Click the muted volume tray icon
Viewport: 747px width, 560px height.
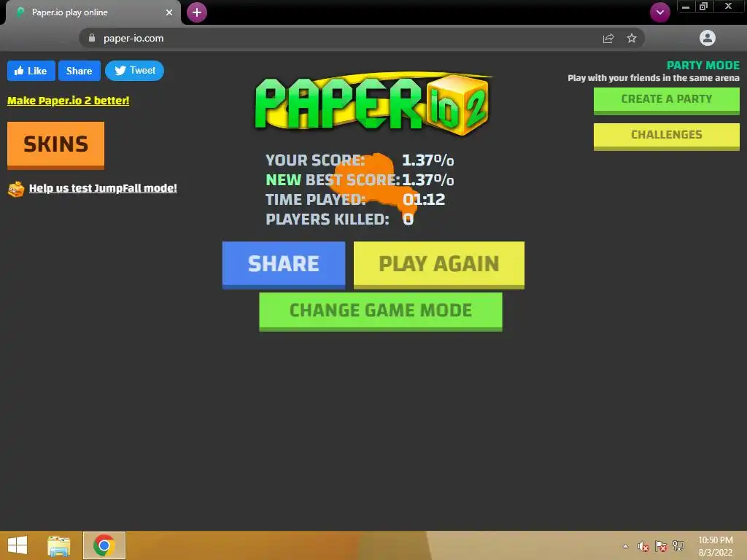(643, 546)
